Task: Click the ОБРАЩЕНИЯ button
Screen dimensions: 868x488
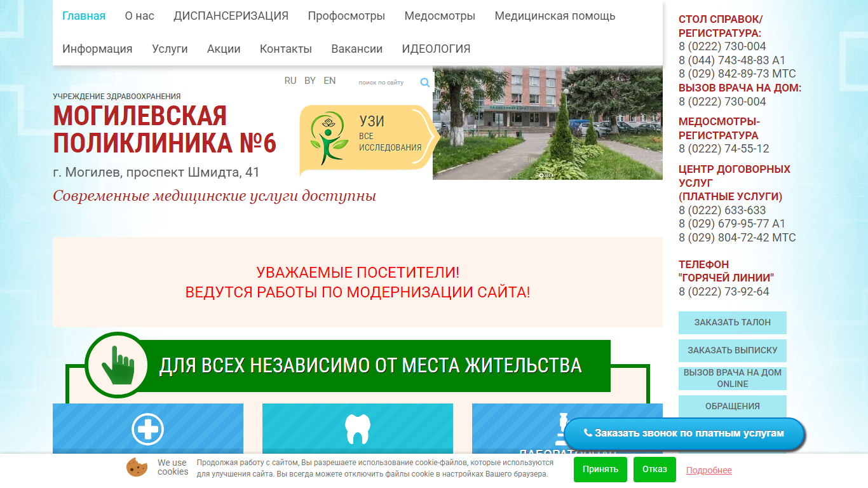Action: click(x=733, y=406)
